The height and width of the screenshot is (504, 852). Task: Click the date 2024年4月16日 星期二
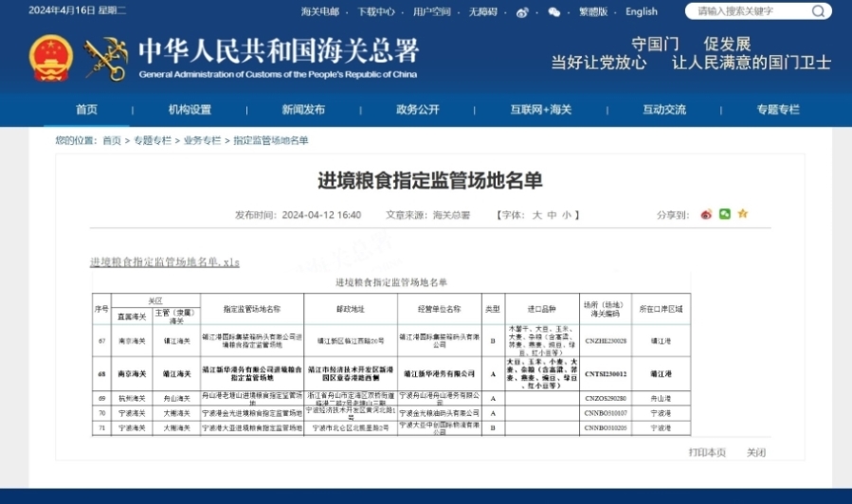(x=77, y=10)
